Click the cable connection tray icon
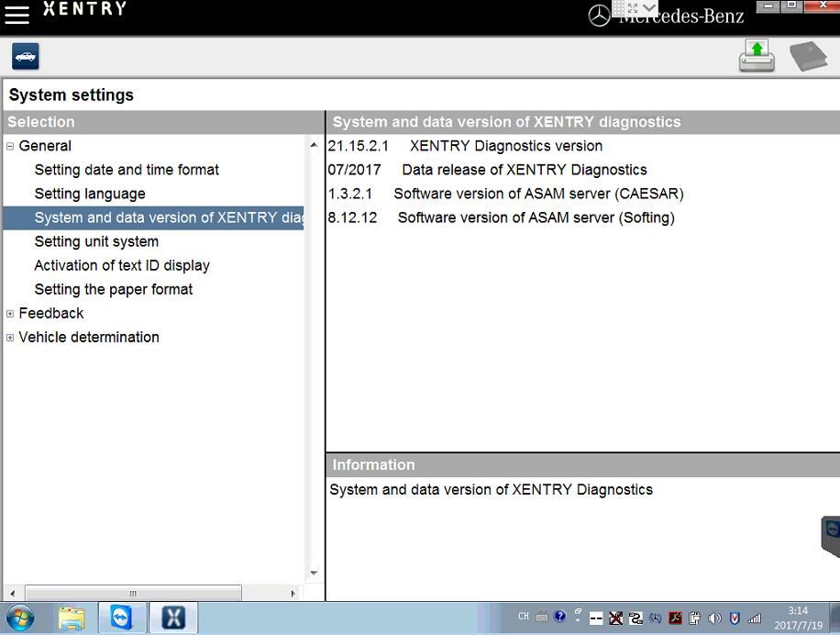The height and width of the screenshot is (635, 840). 636,618
